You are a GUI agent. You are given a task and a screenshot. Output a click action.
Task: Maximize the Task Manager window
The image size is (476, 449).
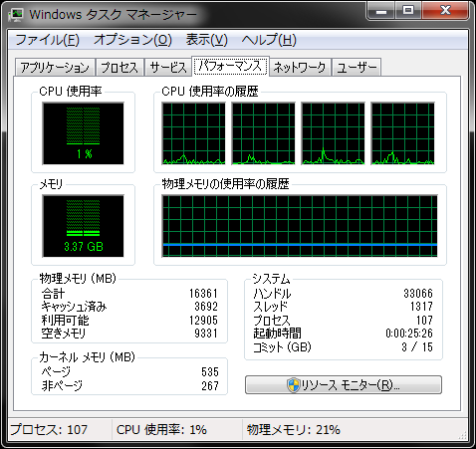pyautogui.click(x=408, y=12)
